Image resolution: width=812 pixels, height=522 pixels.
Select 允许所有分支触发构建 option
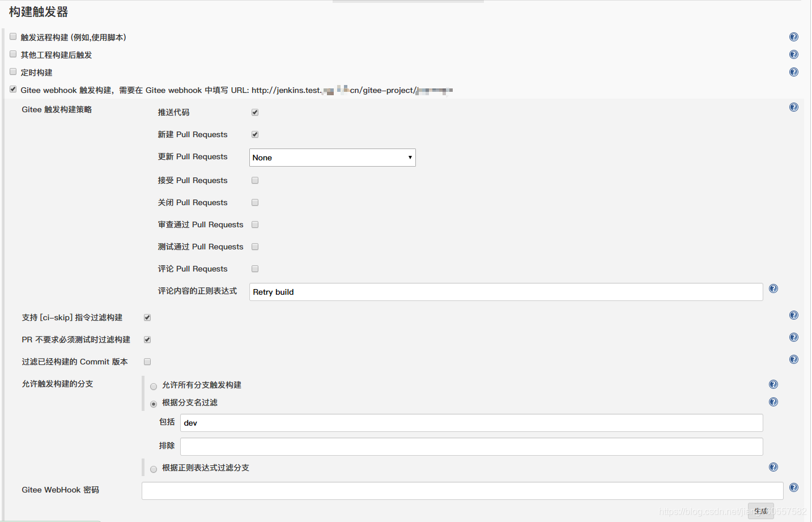click(x=154, y=386)
